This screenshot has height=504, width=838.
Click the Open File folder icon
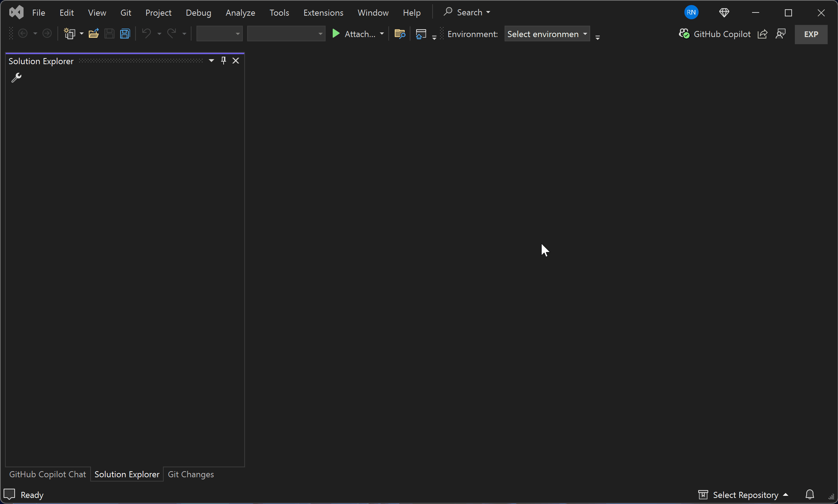(x=94, y=33)
